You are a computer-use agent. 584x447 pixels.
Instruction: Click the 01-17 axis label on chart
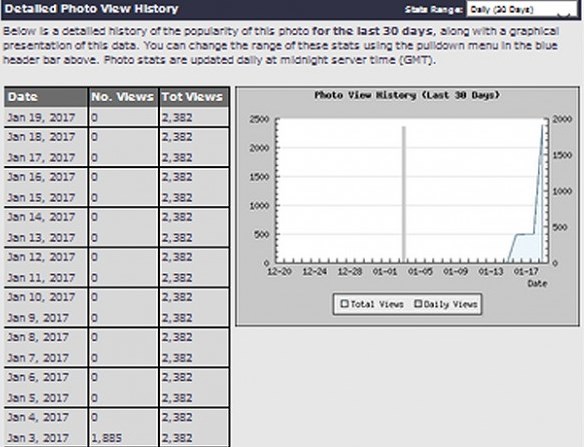[x=526, y=272]
